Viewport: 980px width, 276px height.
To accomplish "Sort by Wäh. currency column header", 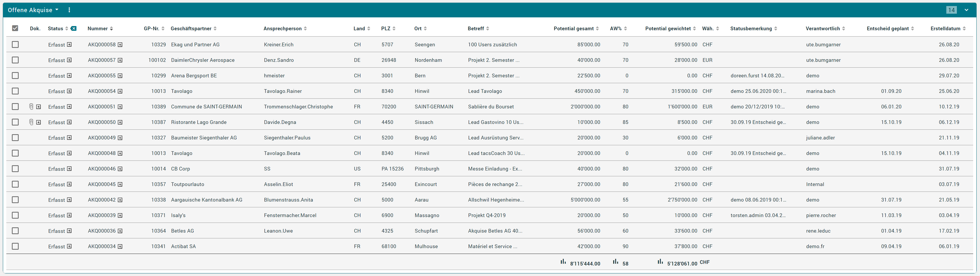I will tap(711, 29).
